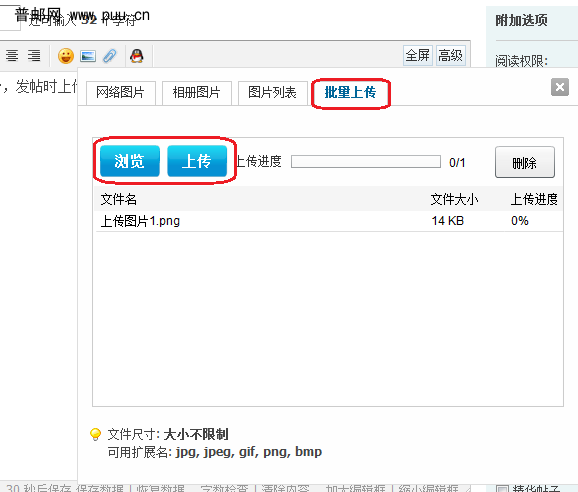Click the 高级 advanced mode button
578x492 pixels.
(x=450, y=56)
